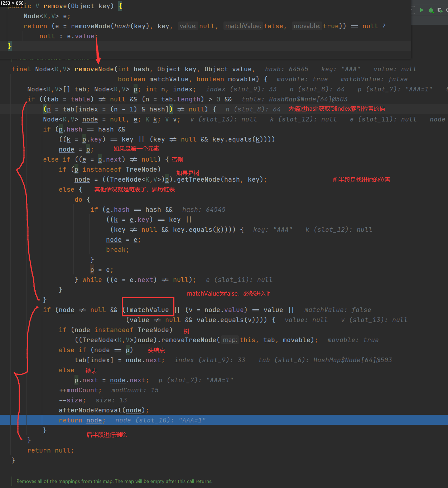The image size is (448, 488).
Task: Click 'boolean matchValue' parameter in signature
Action: click(x=153, y=79)
